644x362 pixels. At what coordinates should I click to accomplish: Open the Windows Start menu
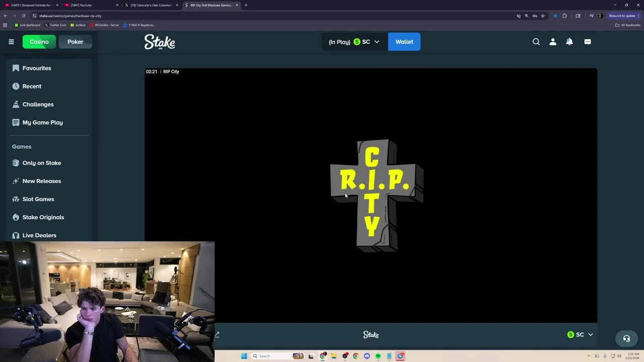pyautogui.click(x=244, y=356)
